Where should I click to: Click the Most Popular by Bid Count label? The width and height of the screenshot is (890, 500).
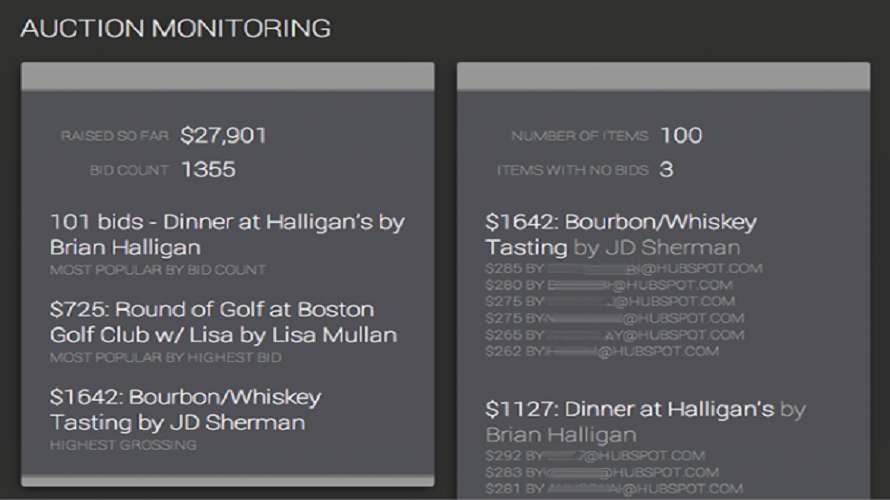coord(158,270)
